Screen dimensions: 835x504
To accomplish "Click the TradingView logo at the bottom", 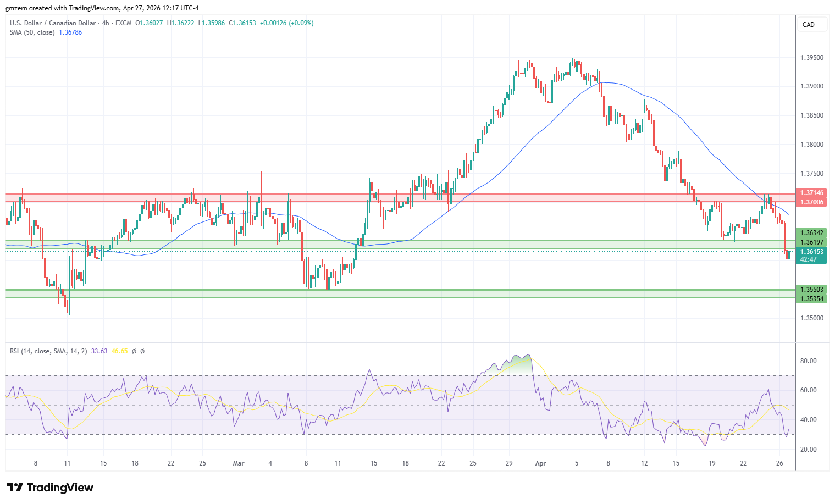I will (50, 488).
